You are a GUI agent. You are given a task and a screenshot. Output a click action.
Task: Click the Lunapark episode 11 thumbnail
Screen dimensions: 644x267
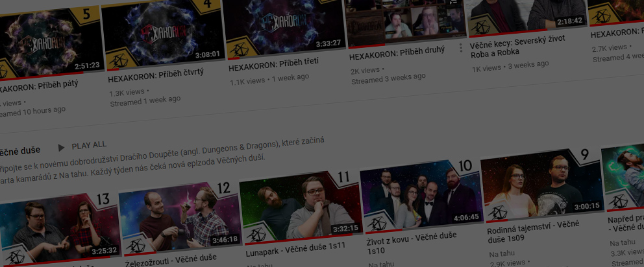[x=299, y=205]
